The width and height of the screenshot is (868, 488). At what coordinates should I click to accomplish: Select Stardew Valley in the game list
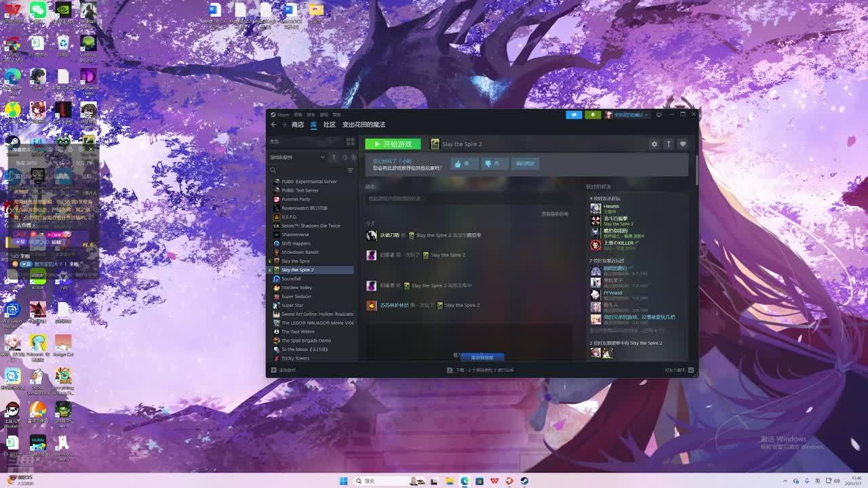(296, 287)
